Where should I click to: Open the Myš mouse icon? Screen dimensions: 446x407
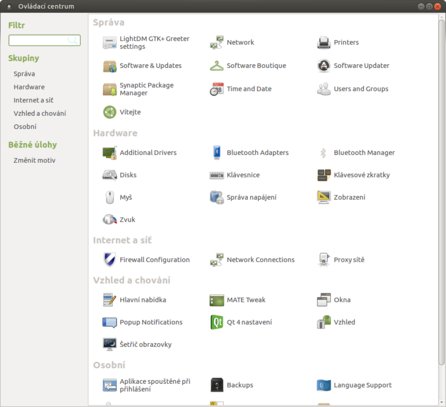[110, 197]
